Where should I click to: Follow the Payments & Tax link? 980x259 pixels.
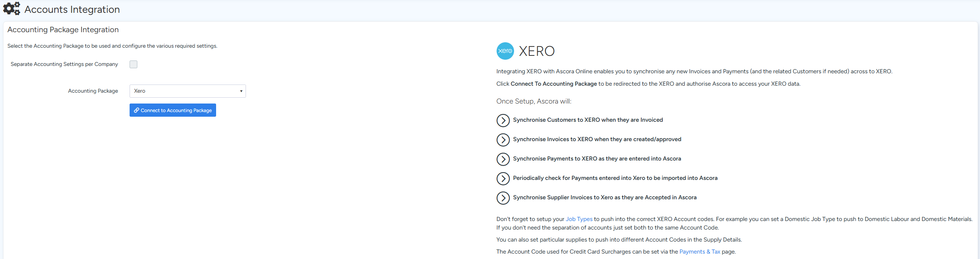[700, 252]
